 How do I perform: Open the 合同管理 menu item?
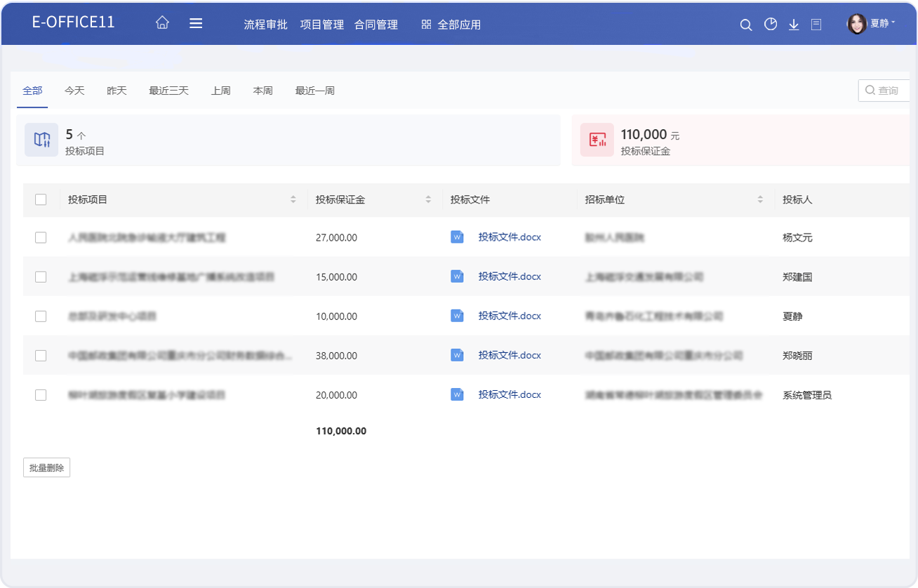pos(376,25)
